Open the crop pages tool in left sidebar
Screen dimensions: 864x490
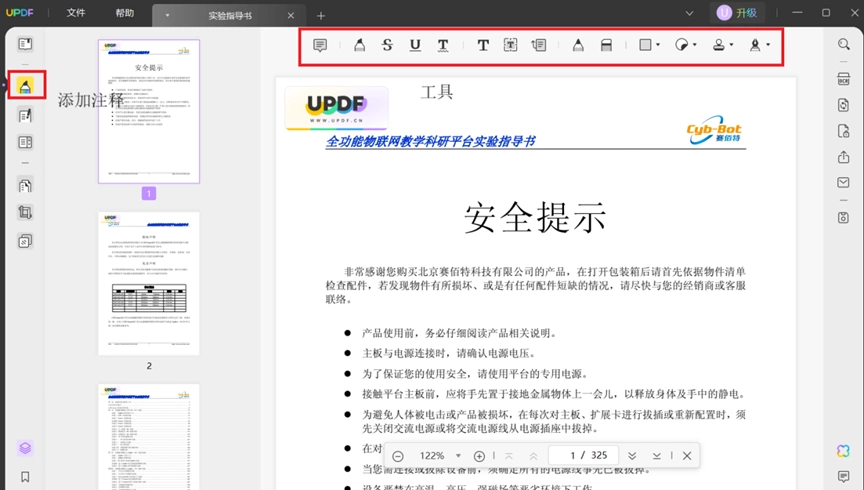(x=25, y=212)
